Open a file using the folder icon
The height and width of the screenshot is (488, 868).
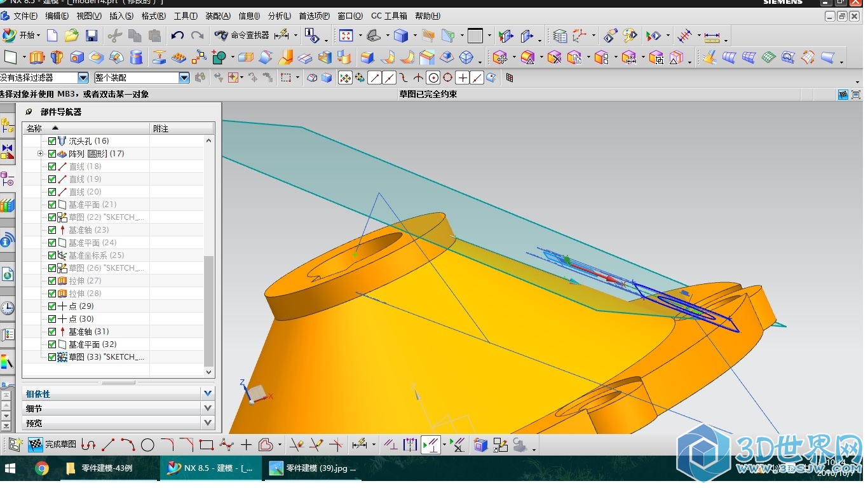coord(71,36)
